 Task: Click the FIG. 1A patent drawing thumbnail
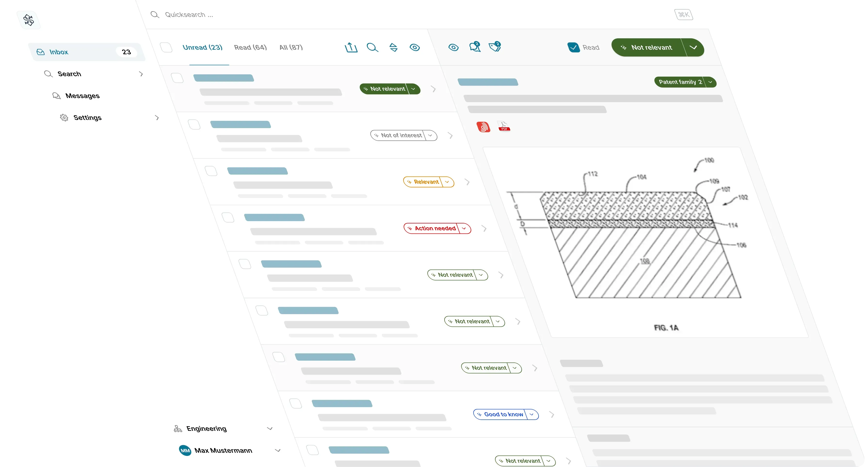point(645,242)
